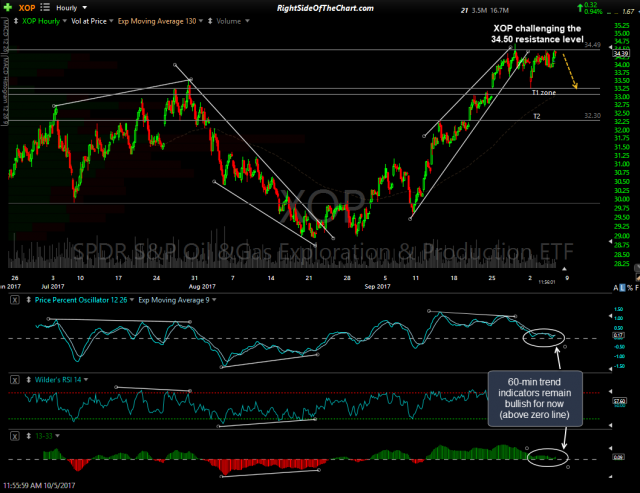Click the 16.7M average volume figure
The width and height of the screenshot is (640, 493).
(x=499, y=11)
